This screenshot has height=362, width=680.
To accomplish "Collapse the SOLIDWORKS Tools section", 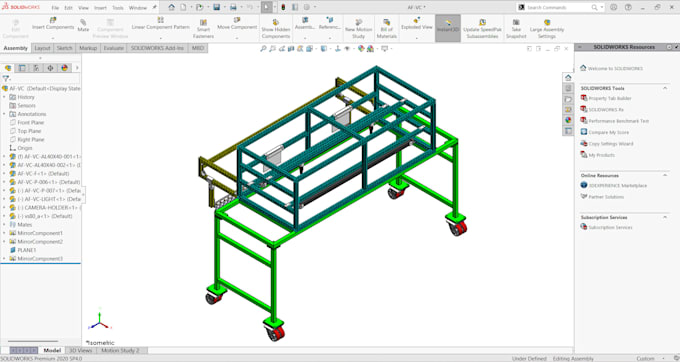I will click(x=665, y=88).
